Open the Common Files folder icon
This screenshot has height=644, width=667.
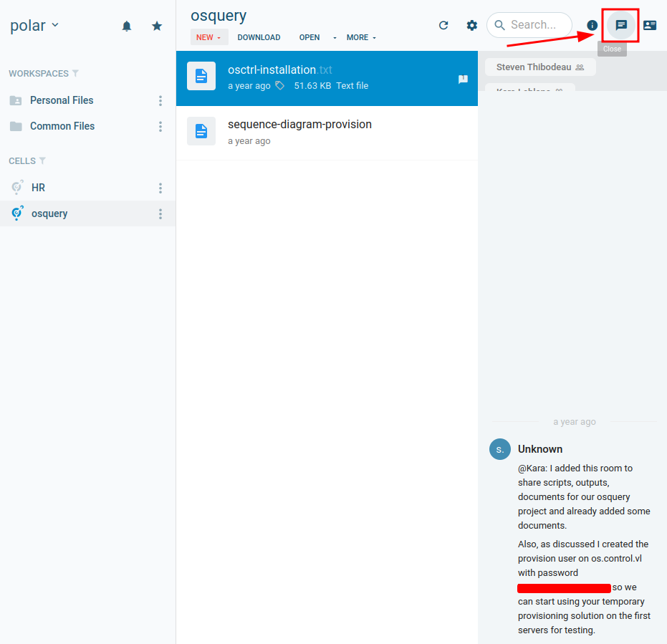[x=16, y=126]
